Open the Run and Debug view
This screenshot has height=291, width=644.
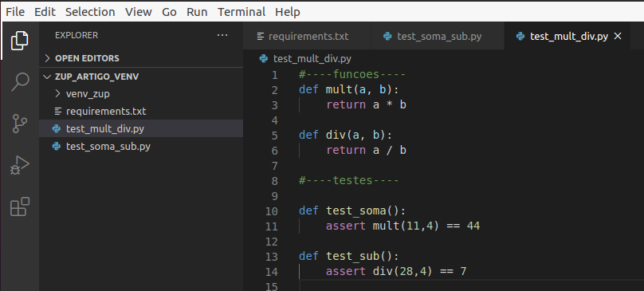(x=19, y=165)
